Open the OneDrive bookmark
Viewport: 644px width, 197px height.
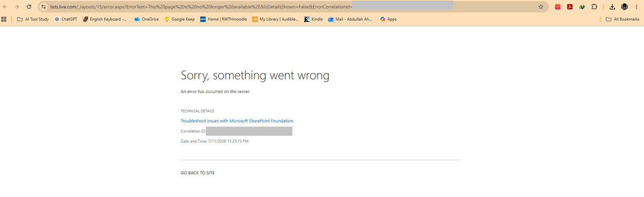coord(146,19)
